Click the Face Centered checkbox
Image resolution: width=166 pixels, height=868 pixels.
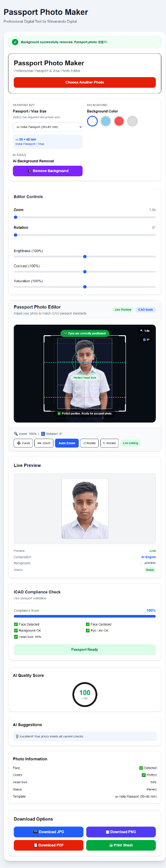tap(88, 624)
